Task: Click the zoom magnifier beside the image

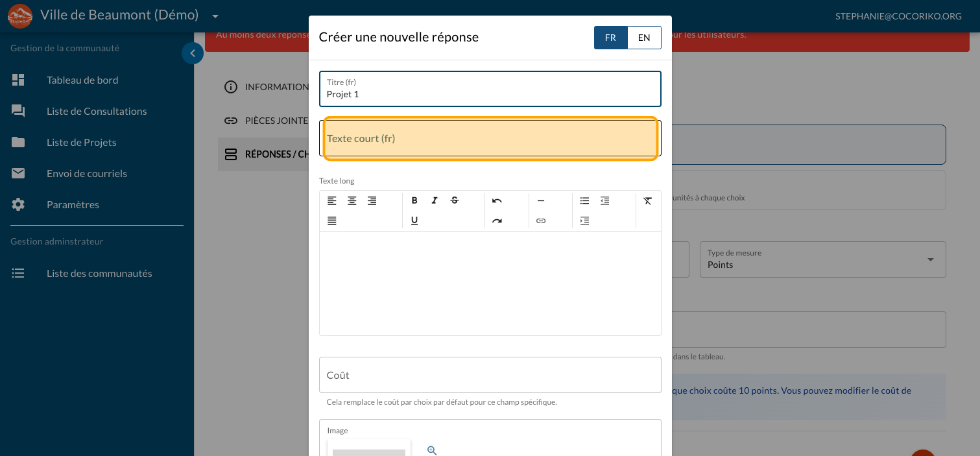Action: 432,450
